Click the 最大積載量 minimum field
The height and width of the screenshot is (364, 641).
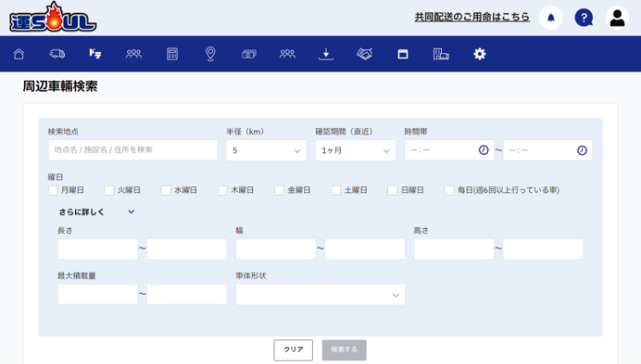pyautogui.click(x=97, y=294)
